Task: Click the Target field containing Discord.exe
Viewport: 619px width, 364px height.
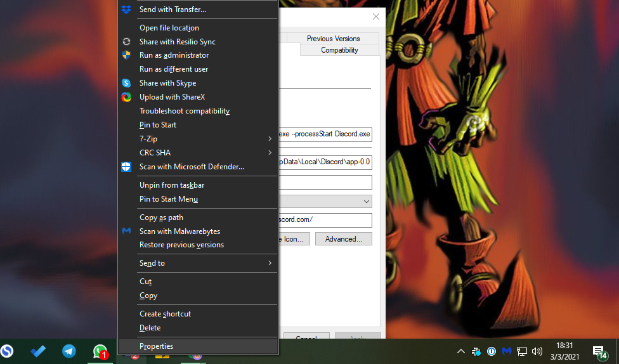Action: pyautogui.click(x=325, y=134)
